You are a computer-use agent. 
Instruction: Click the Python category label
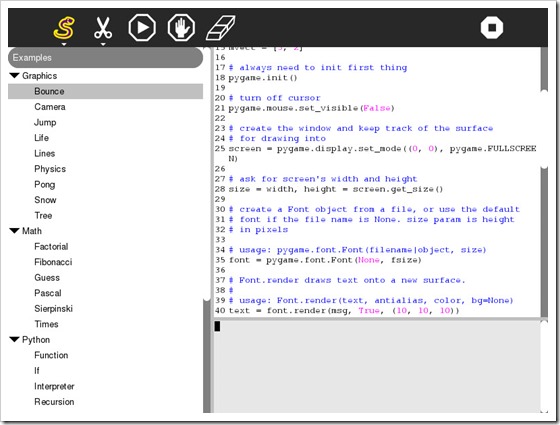[x=36, y=340]
